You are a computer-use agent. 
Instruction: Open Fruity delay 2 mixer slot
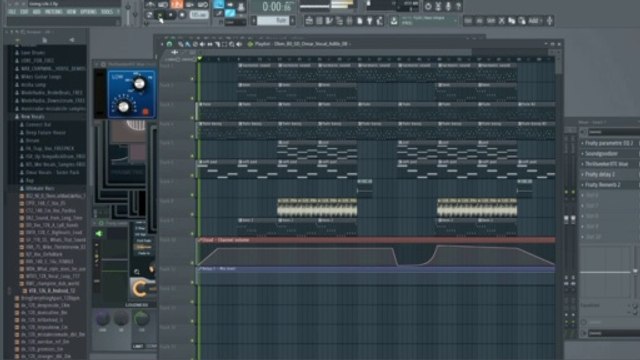pos(600,174)
